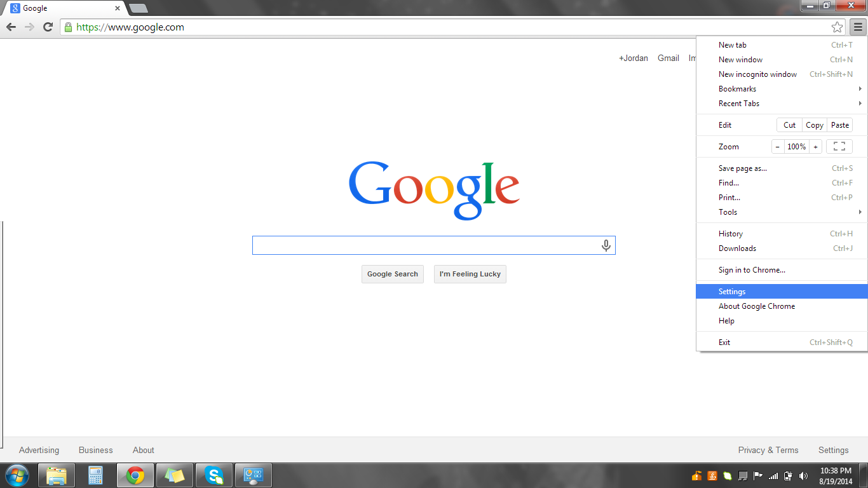This screenshot has width=868, height=488.
Task: Open the +Jordan link
Action: point(634,58)
